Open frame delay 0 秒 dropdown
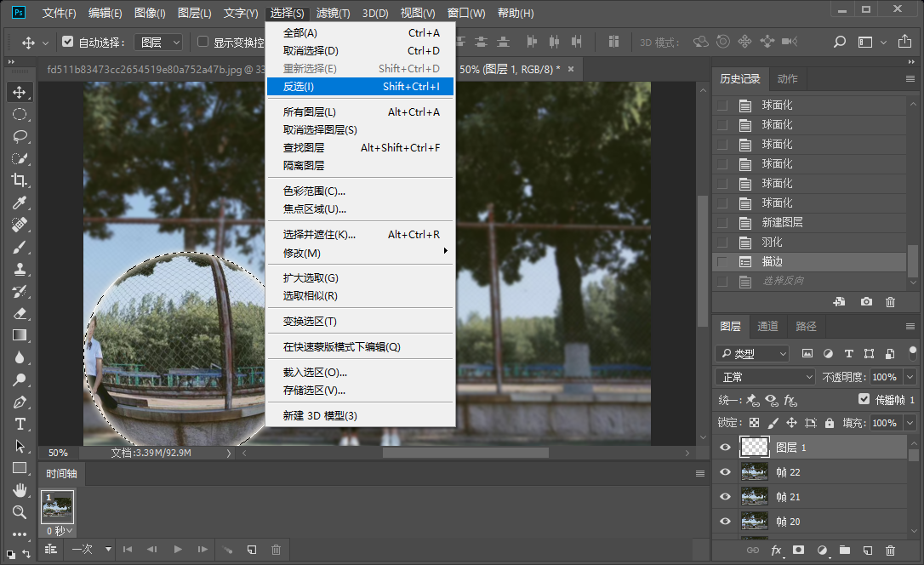Viewport: 924px width, 565px height. (60, 531)
